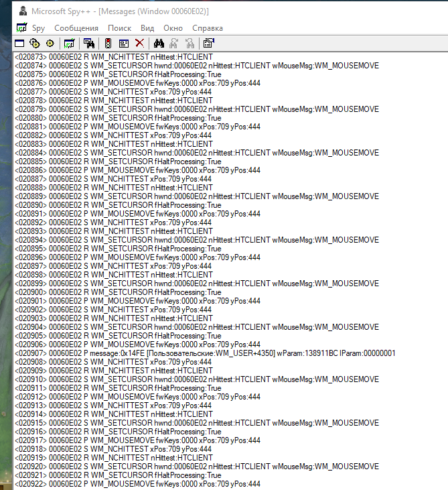
Task: Open the Окно menu
Action: [173, 28]
